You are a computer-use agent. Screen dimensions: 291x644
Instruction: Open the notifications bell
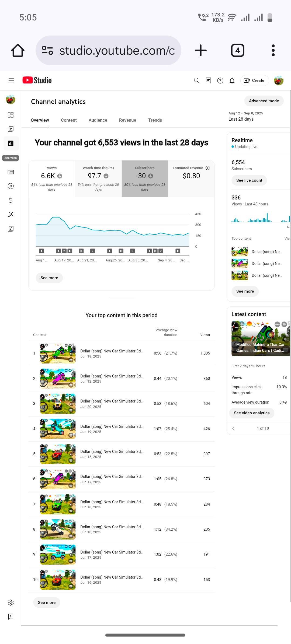[232, 80]
